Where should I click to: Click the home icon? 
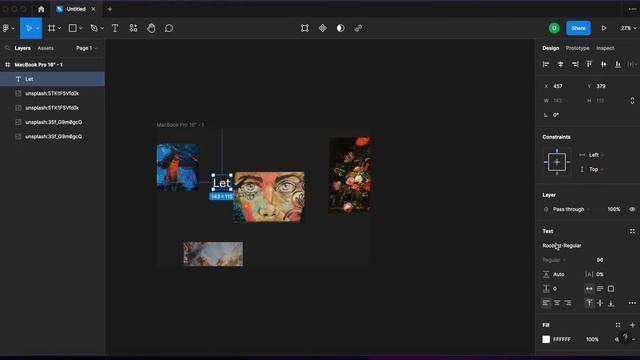tap(41, 9)
